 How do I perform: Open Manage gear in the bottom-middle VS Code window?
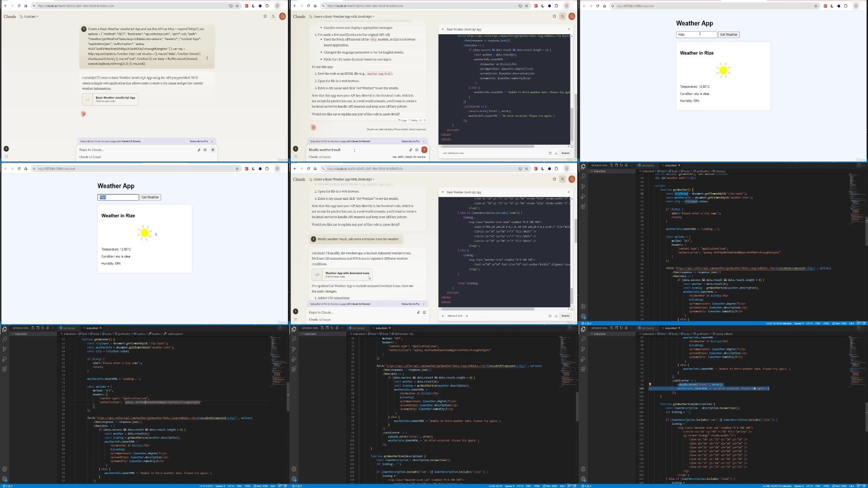click(x=294, y=479)
